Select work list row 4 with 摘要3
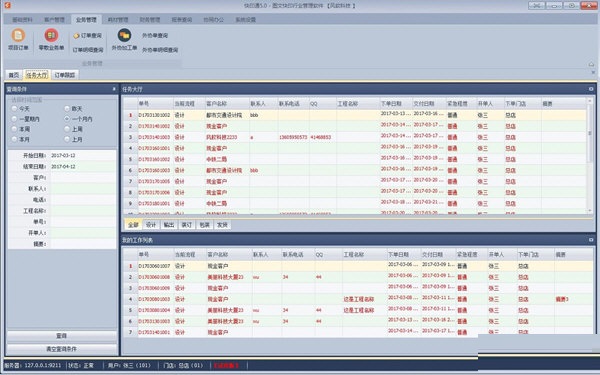600x375 pixels. pos(358,299)
